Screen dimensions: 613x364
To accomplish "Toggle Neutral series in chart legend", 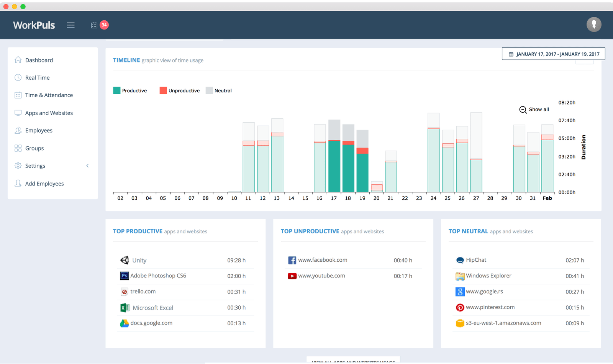I will click(x=219, y=90).
